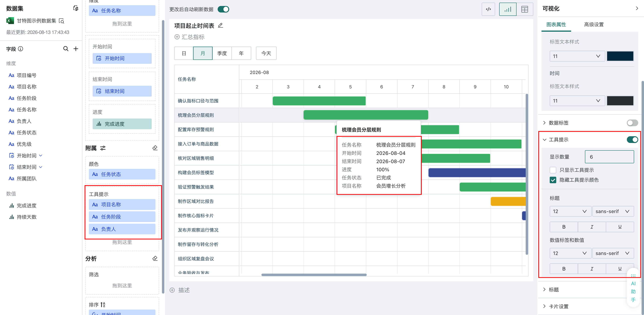This screenshot has width=644, height=315.
Task: Click the dataset switch icon beside 数据集
Action: [75, 8]
